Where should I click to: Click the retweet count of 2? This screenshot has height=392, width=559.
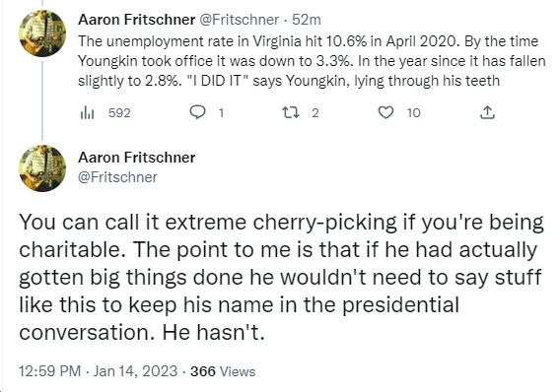315,113
